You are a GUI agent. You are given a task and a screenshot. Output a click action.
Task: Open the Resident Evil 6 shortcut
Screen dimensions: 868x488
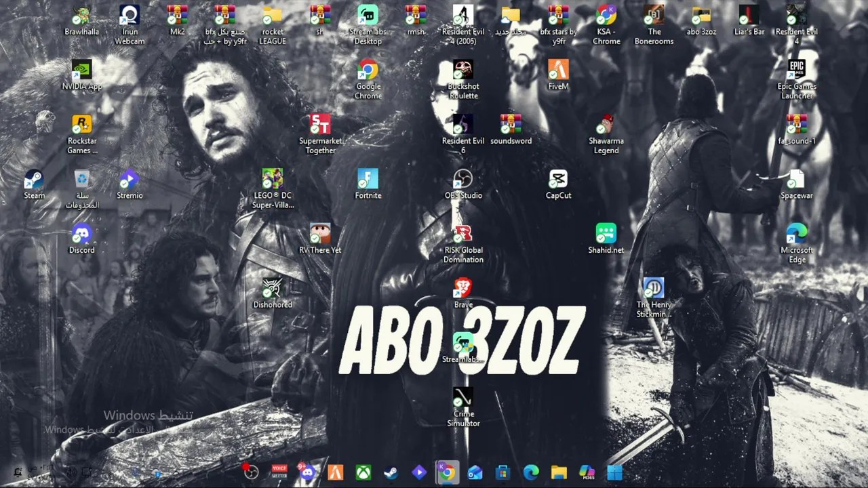pyautogui.click(x=463, y=134)
